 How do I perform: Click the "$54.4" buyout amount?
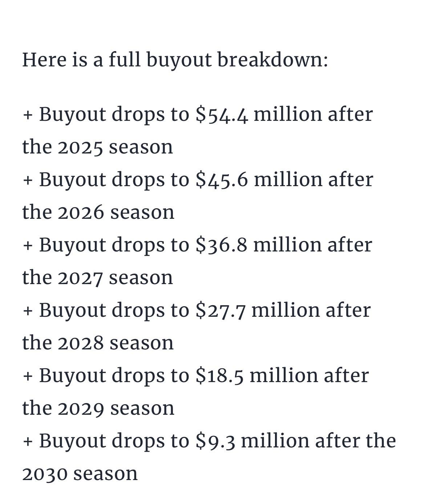click(222, 114)
